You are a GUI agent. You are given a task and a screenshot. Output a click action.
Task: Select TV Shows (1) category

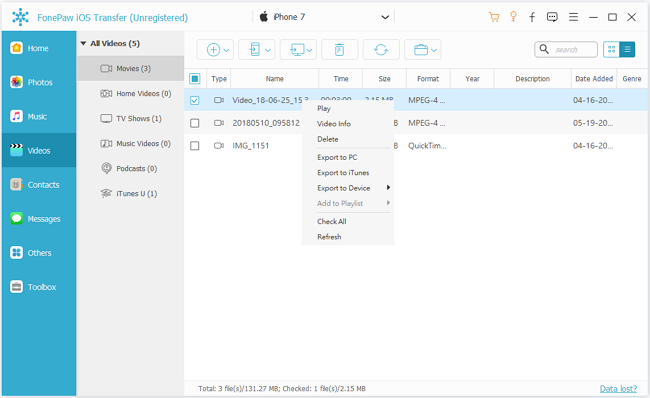coord(130,118)
